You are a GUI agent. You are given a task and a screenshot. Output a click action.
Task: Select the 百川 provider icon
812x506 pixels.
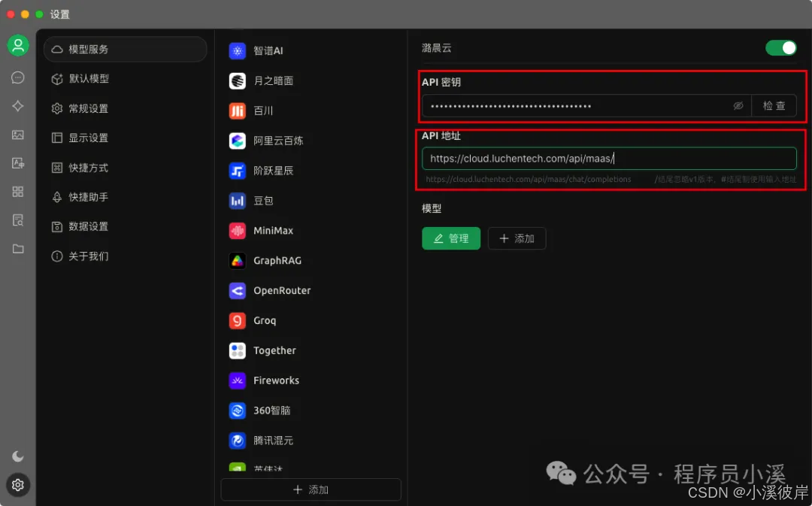point(237,111)
